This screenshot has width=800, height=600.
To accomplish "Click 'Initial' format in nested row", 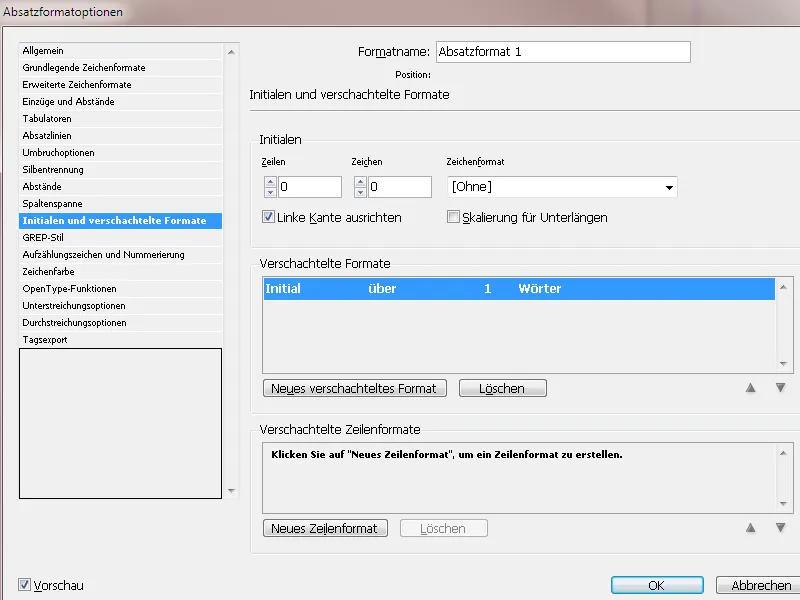I will tap(283, 288).
